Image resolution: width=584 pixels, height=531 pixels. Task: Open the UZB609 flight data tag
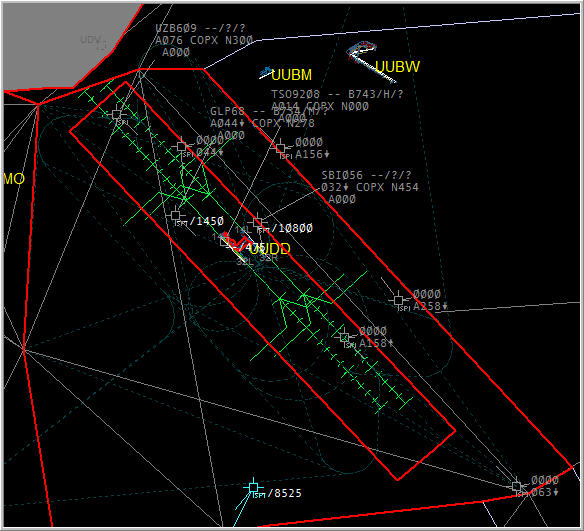[x=204, y=40]
